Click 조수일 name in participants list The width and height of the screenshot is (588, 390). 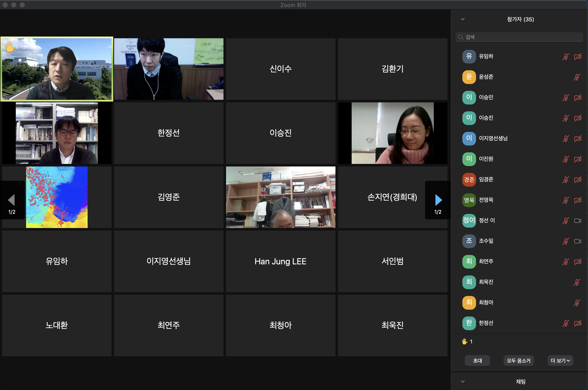point(486,241)
